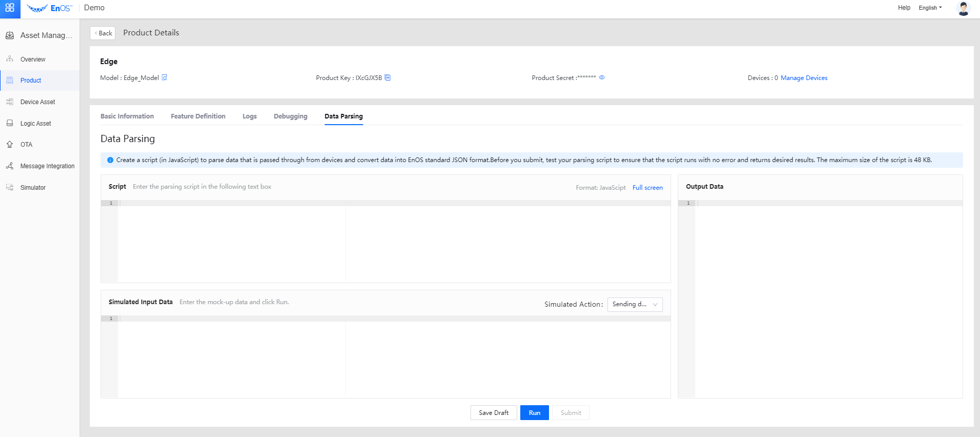Copy the Product Key with copy icon
This screenshot has width=980, height=437.
(x=388, y=78)
